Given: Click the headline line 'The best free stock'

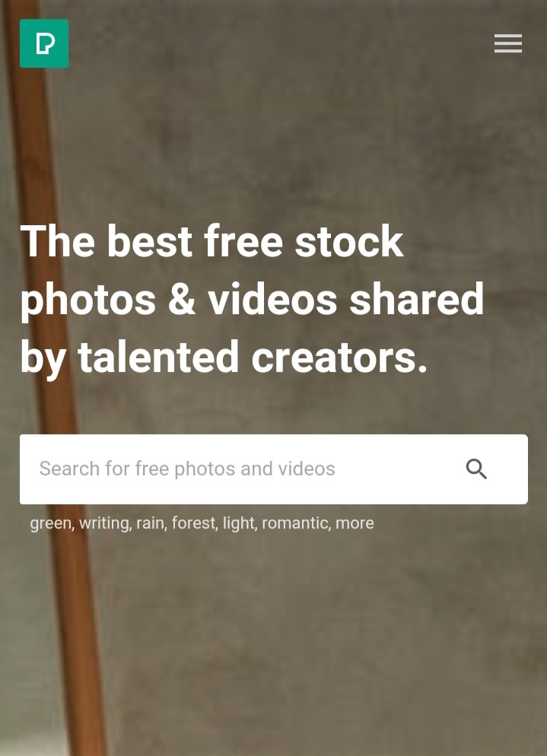Looking at the screenshot, I should tap(211, 241).
